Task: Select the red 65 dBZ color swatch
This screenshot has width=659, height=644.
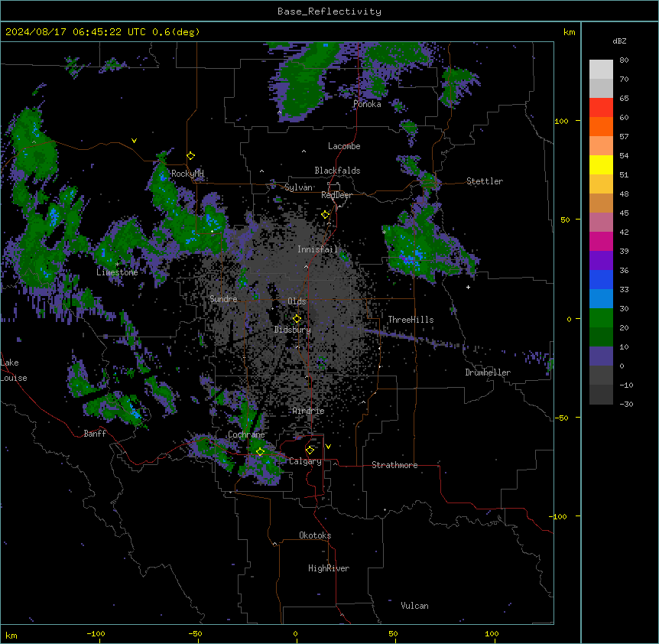Action: pos(601,108)
